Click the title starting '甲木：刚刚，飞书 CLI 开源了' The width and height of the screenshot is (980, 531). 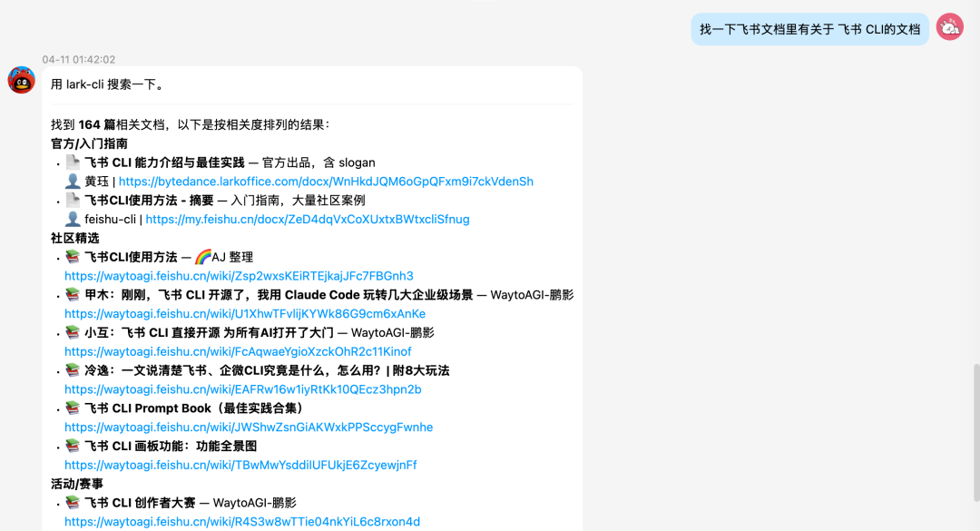point(279,295)
